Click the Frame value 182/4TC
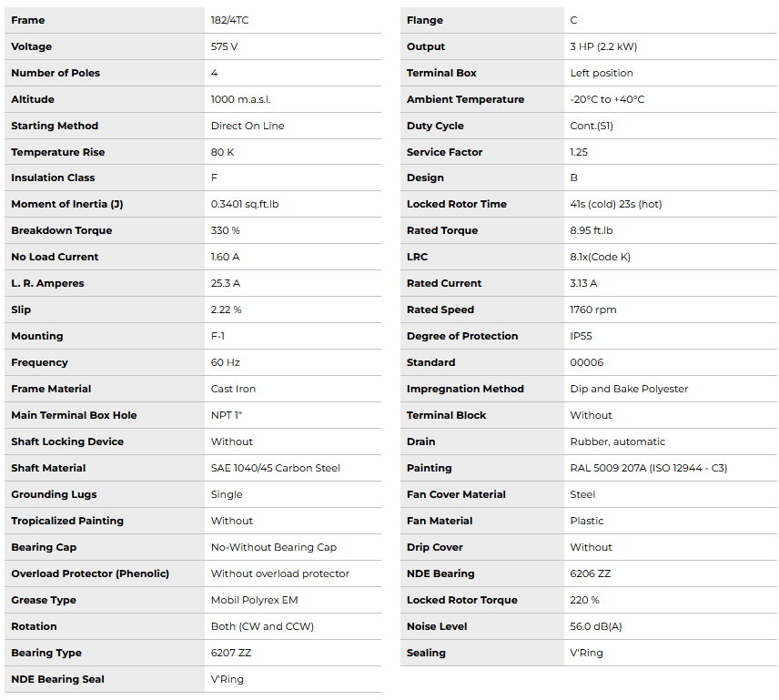779x700 pixels. (x=231, y=20)
